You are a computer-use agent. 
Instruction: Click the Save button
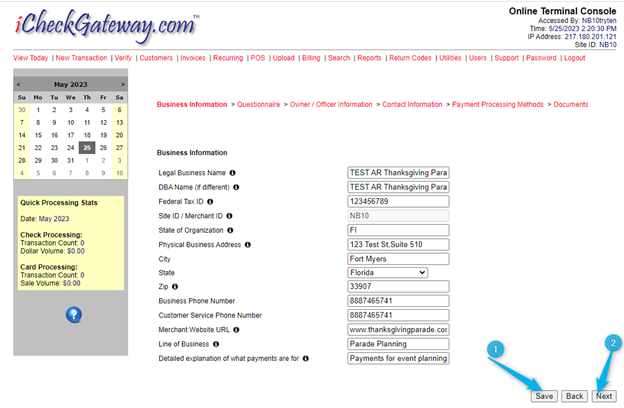[544, 396]
